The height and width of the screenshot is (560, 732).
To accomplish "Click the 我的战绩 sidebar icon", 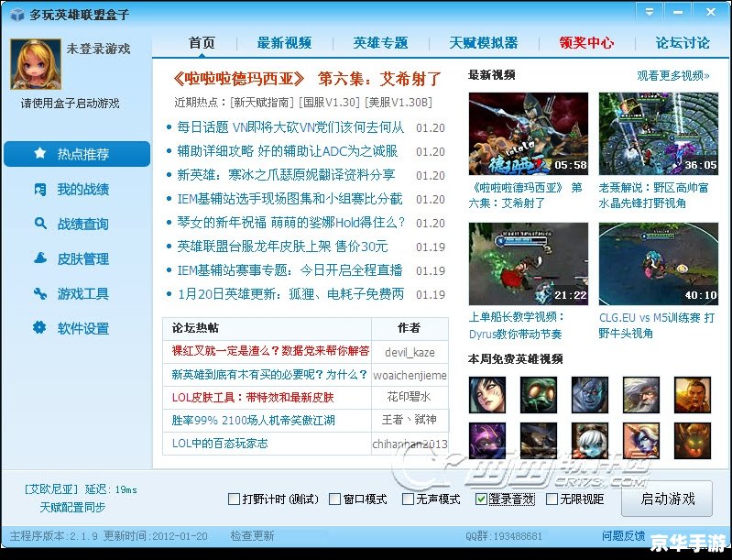I will click(40, 189).
